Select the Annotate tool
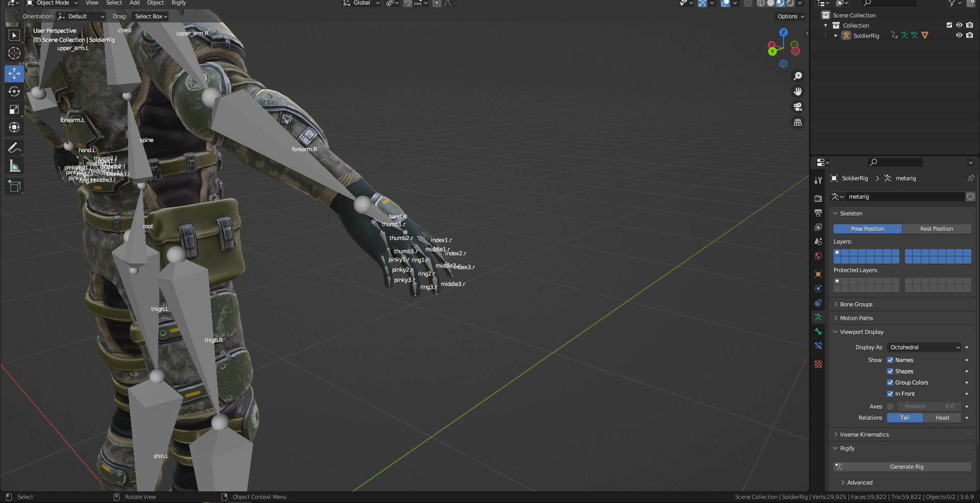The width and height of the screenshot is (980, 503). coord(14,148)
